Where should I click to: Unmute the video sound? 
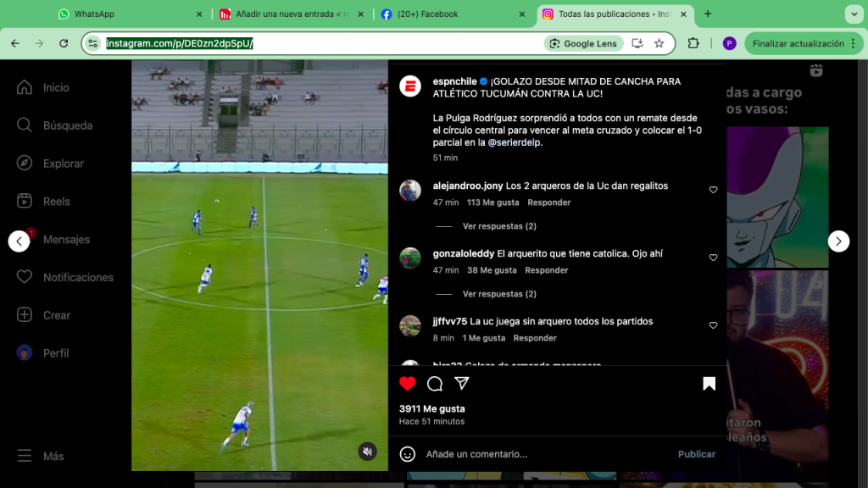click(367, 452)
